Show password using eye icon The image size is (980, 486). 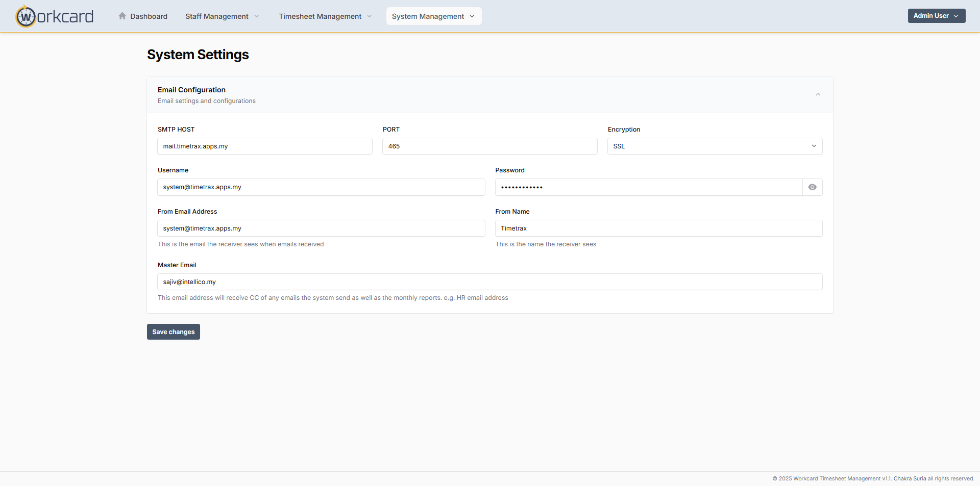click(812, 187)
